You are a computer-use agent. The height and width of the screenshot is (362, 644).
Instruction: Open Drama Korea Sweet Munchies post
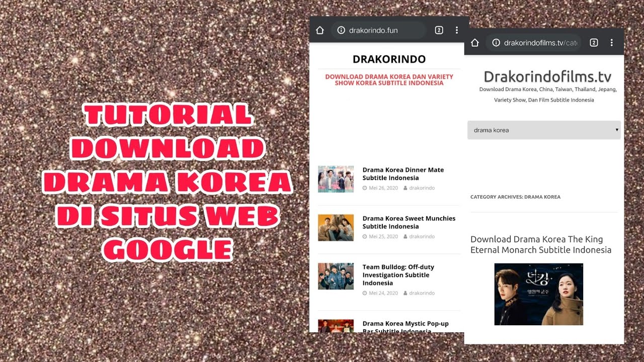409,222
